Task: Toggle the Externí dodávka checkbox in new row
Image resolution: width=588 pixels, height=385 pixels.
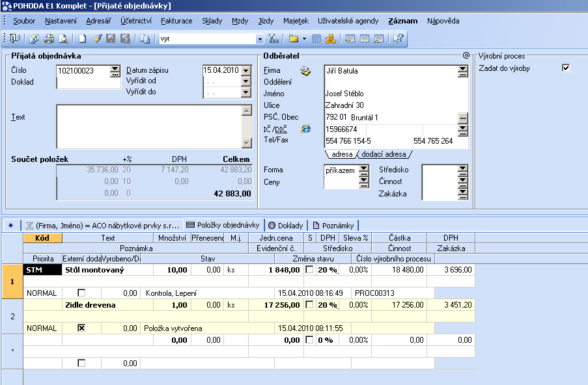Action: (81, 363)
